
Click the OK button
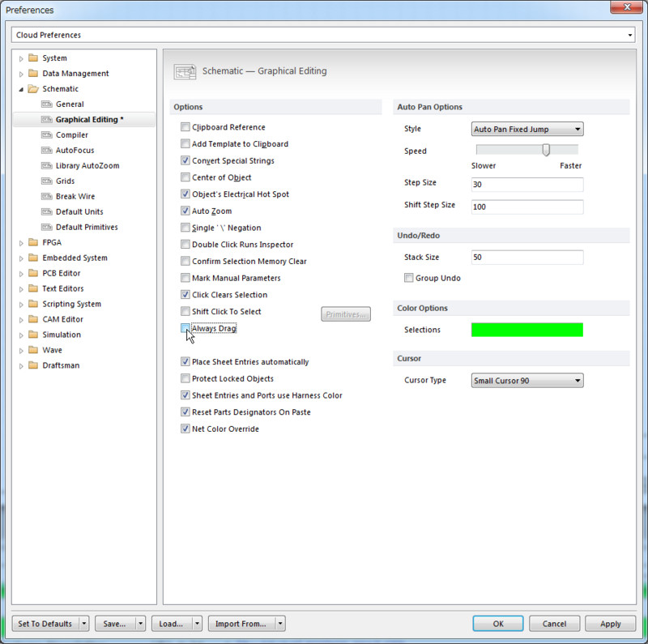point(498,623)
